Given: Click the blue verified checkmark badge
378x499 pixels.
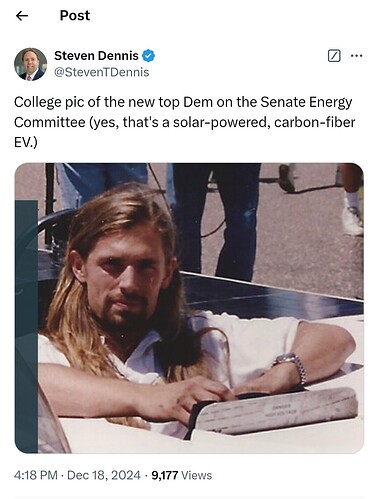Looking at the screenshot, I should click(x=149, y=56).
